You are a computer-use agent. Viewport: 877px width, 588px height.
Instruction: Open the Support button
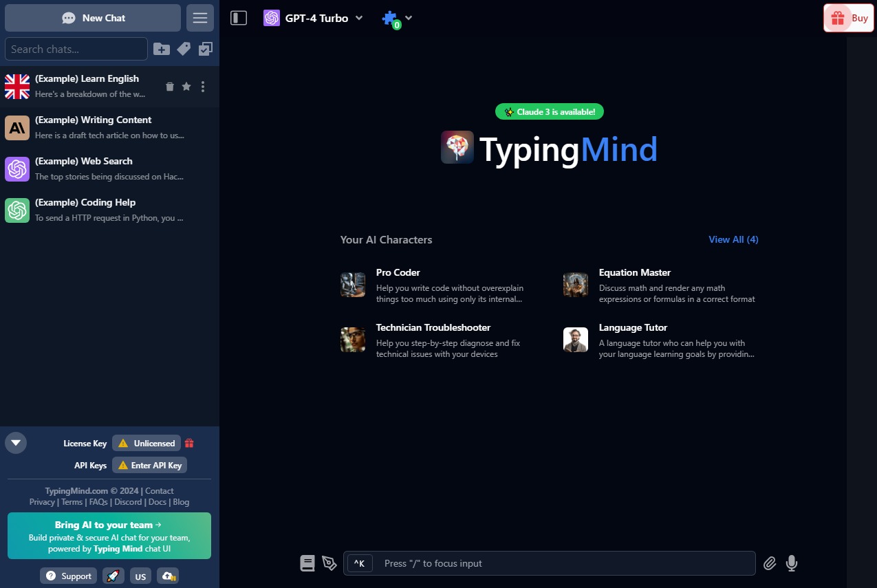tap(68, 576)
